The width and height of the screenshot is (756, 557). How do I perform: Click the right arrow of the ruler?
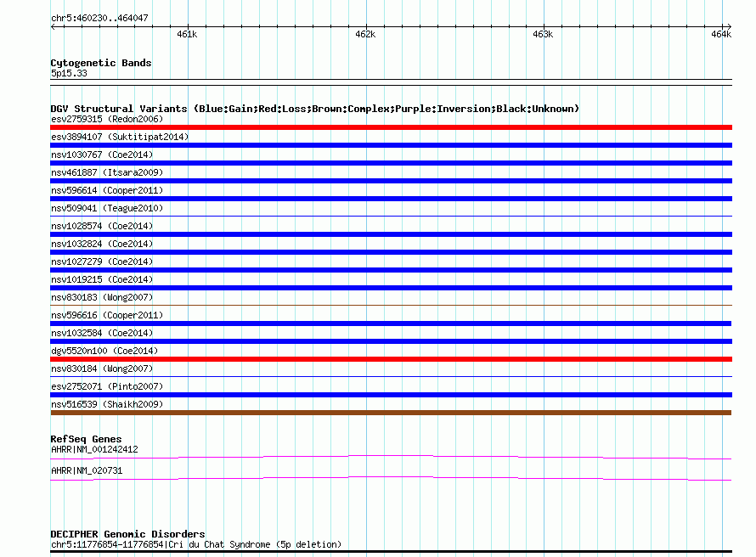click(x=729, y=26)
